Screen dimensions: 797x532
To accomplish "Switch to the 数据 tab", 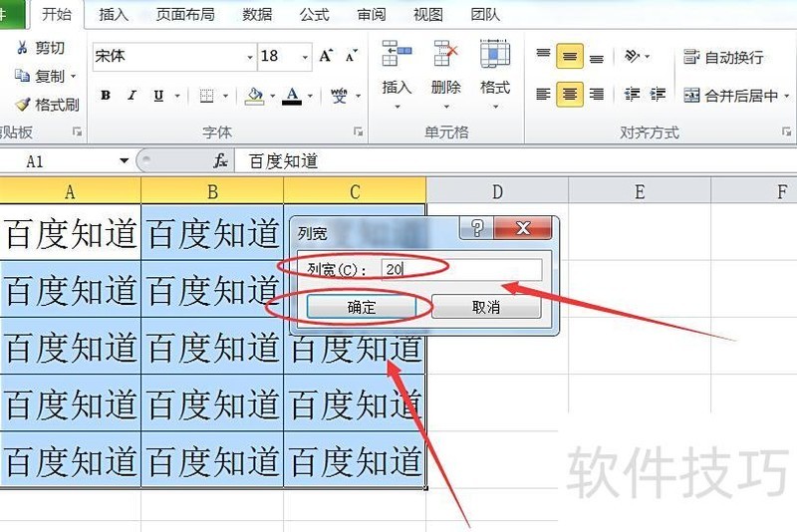I will point(257,14).
